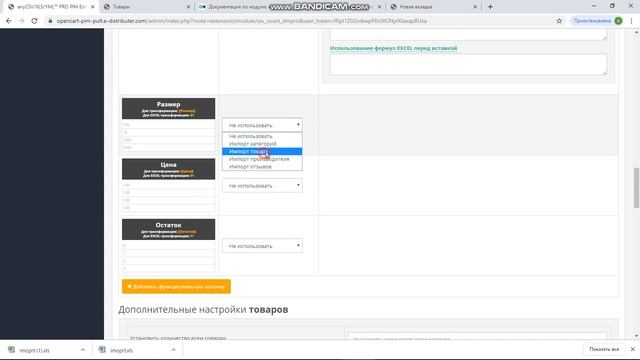Select 'Импорт отзывов' option
Image resolution: width=640 pixels, height=360 pixels.
pos(262,167)
